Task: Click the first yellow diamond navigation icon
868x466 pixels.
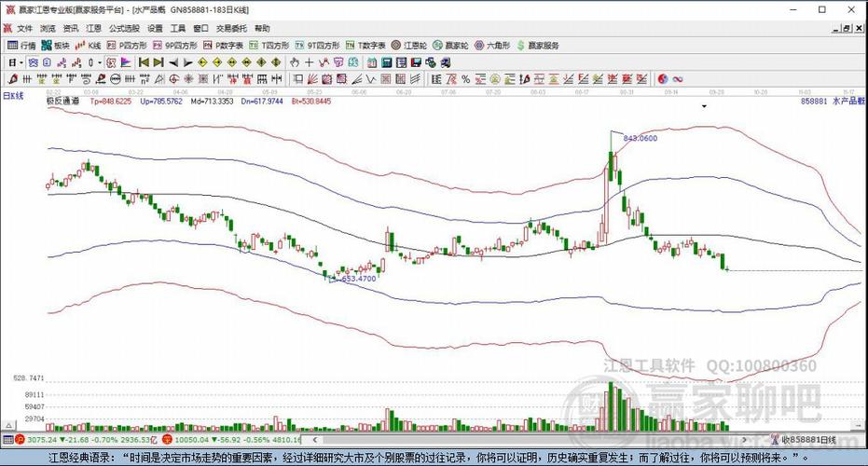Action: point(202,62)
